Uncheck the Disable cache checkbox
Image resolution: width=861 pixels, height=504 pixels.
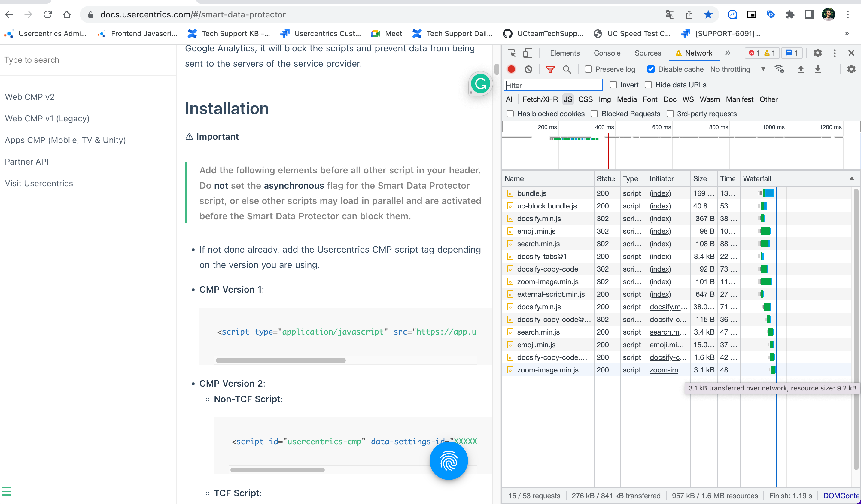point(651,69)
